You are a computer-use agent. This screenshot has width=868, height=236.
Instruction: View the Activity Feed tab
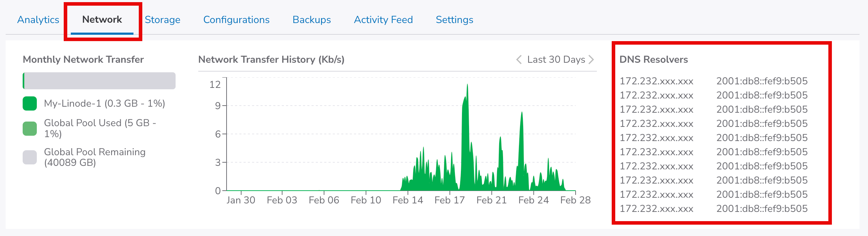click(x=383, y=20)
